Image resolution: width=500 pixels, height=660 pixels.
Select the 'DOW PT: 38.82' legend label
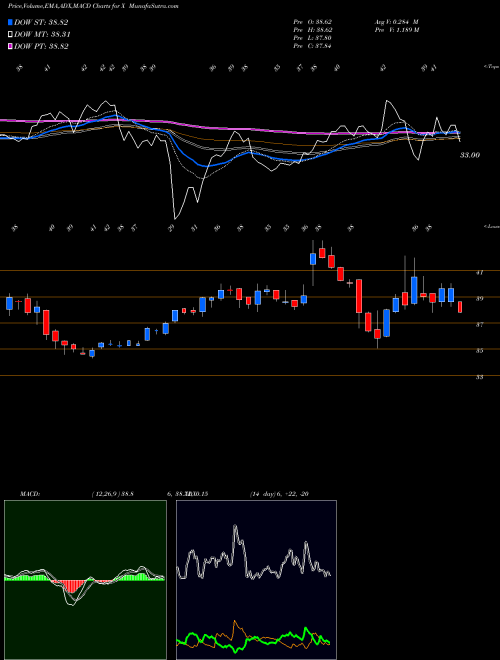(x=41, y=46)
